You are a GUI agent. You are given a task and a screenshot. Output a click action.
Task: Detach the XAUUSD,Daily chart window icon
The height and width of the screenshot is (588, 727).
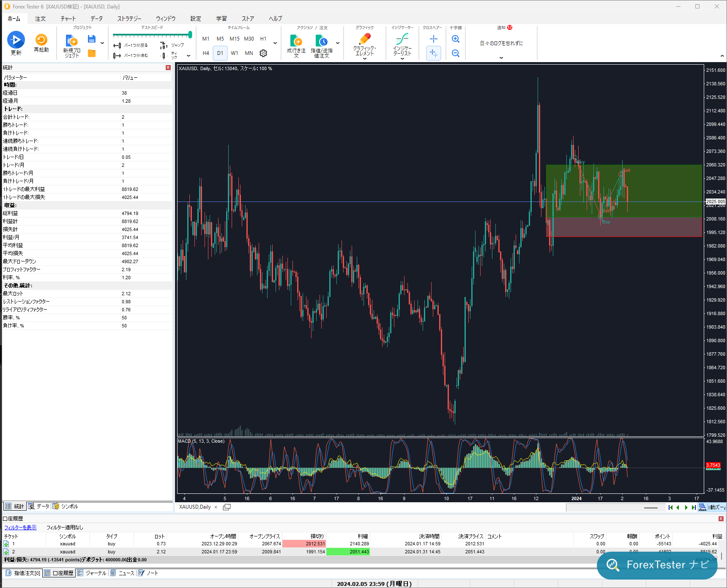[227, 507]
